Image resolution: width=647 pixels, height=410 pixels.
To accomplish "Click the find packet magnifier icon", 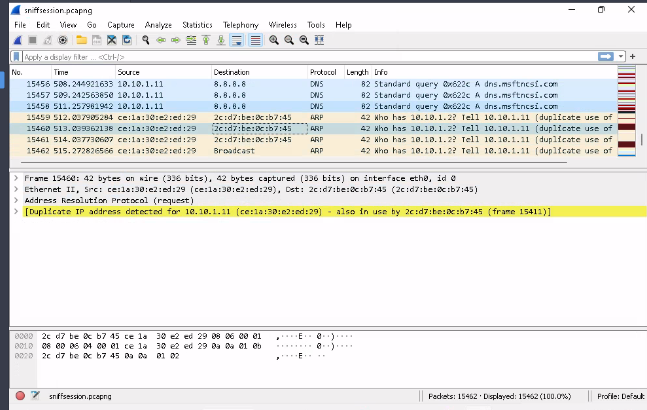I will click(x=146, y=40).
